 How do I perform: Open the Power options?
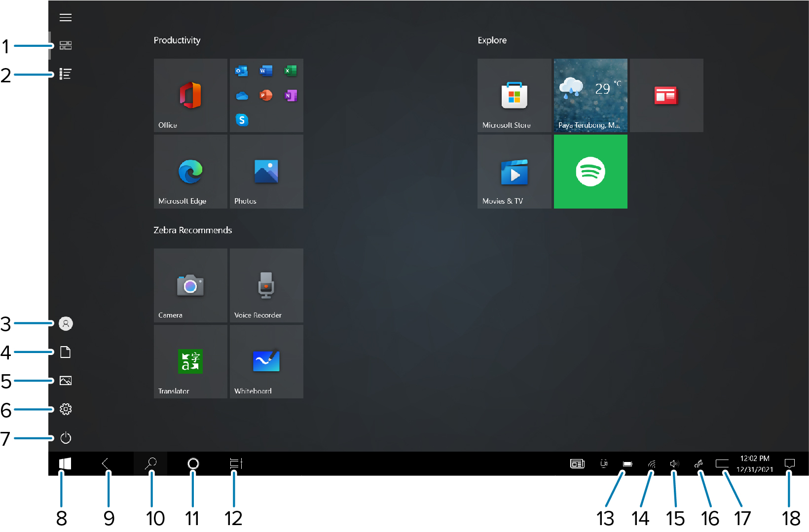66,438
